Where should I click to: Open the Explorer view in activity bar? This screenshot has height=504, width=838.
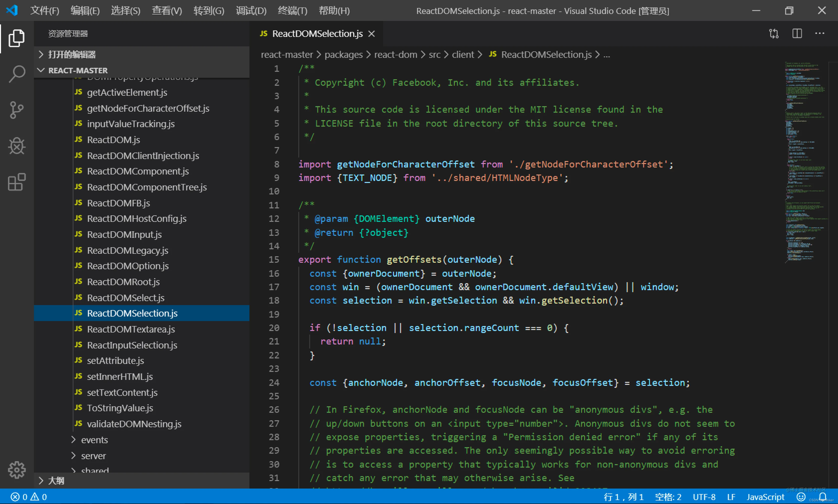16,38
